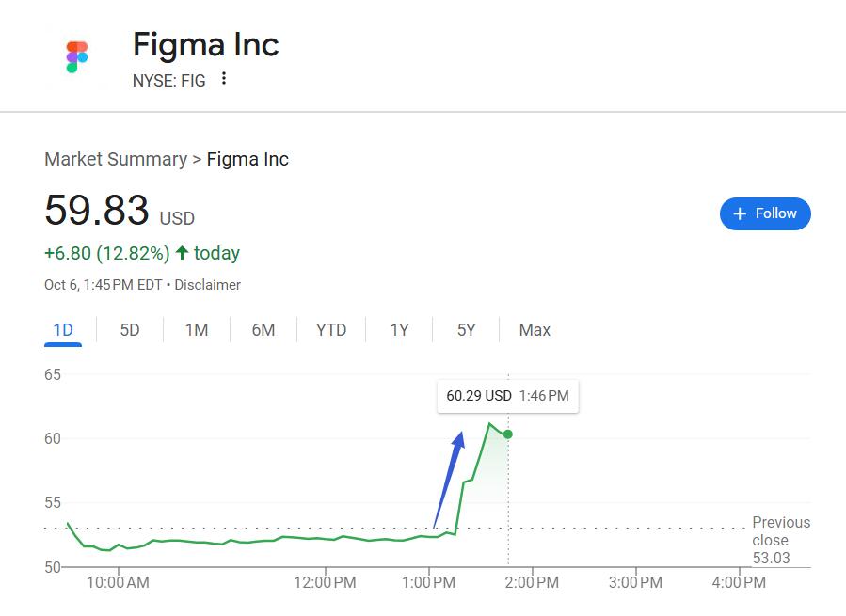Viewport: 846px width, 616px height.
Task: Open the three-dot options menu beside NYSE: FIG
Action: click(224, 79)
